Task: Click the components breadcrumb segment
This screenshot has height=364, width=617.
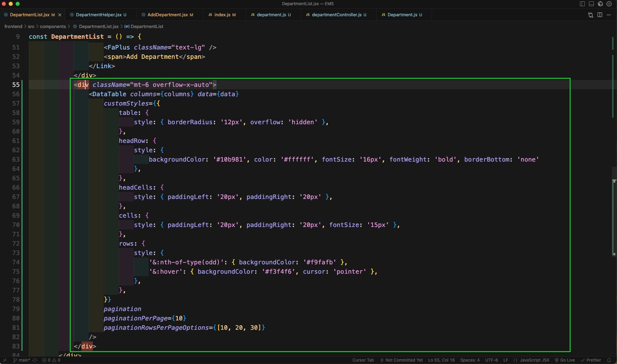Action: pos(53,27)
